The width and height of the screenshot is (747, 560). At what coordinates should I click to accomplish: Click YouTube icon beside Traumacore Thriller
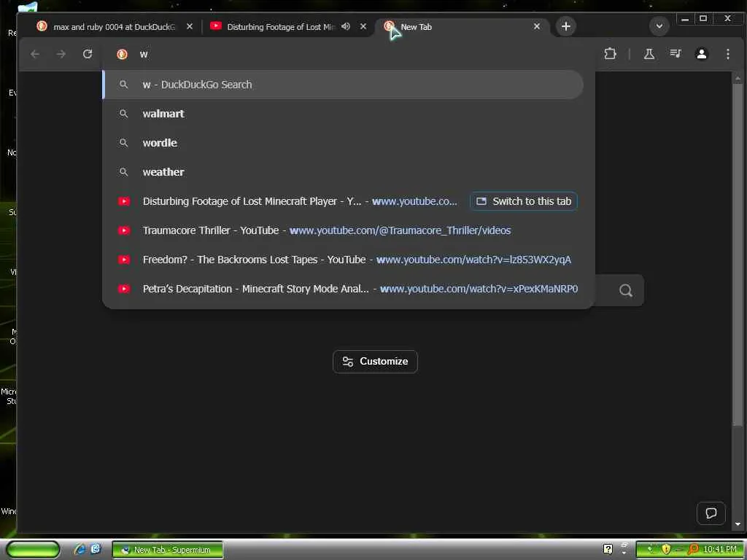tap(124, 230)
